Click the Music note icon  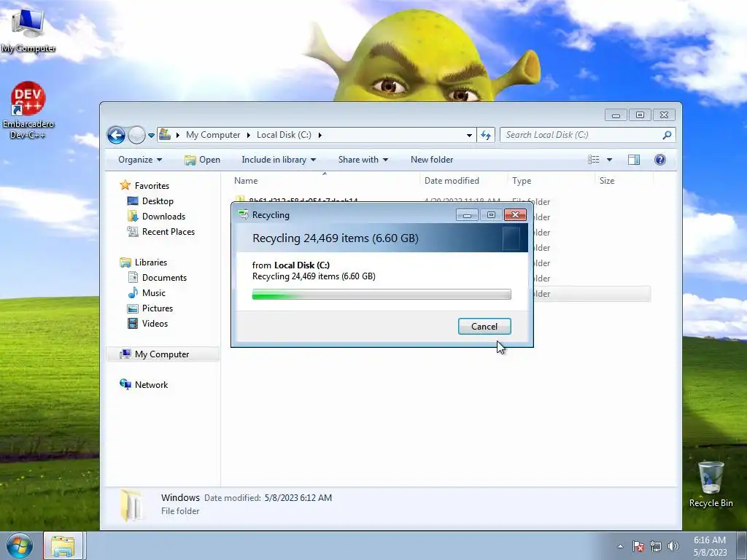pos(133,293)
